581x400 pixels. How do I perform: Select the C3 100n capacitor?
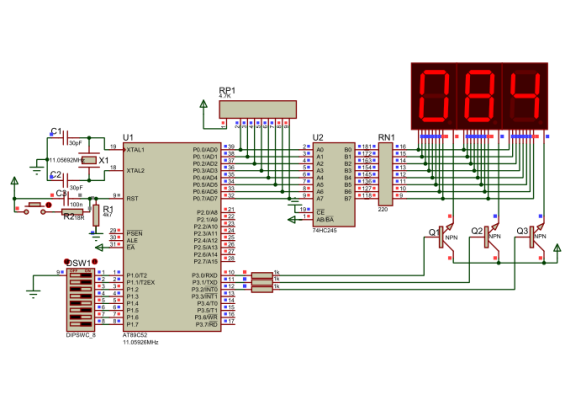[66, 199]
